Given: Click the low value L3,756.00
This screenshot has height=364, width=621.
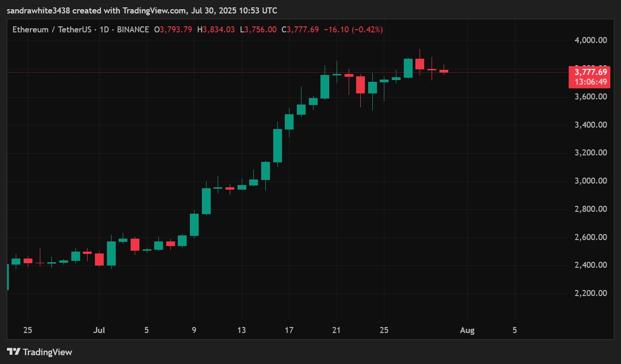Looking at the screenshot, I should pyautogui.click(x=258, y=30).
